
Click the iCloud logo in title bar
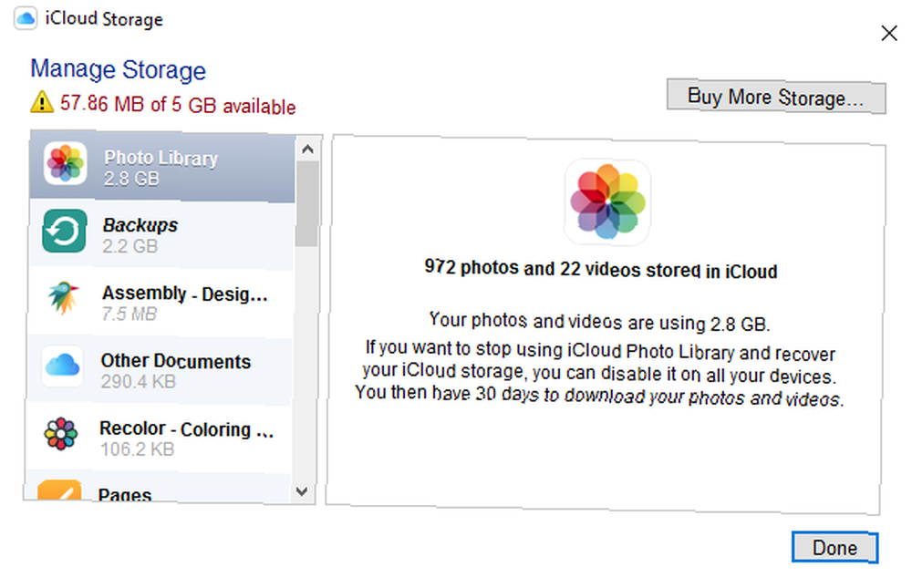[x=26, y=18]
